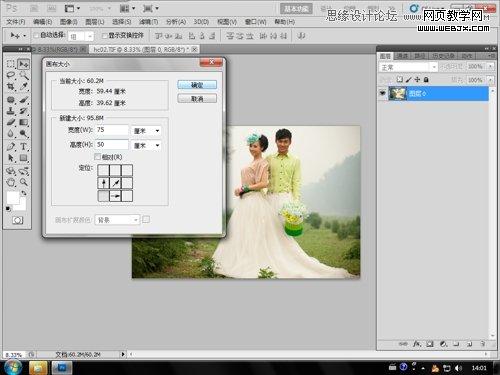Open the layer opacity dropdown arrow
Screen dimensions: 500x375
click(x=490, y=67)
